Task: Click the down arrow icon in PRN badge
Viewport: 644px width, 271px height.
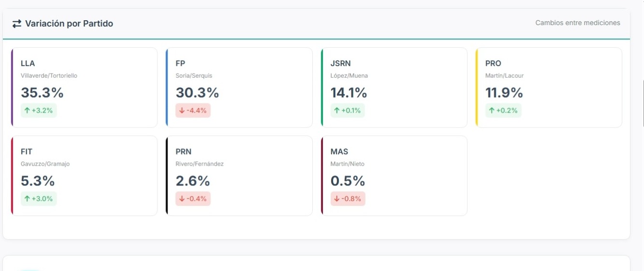Action: [182, 199]
